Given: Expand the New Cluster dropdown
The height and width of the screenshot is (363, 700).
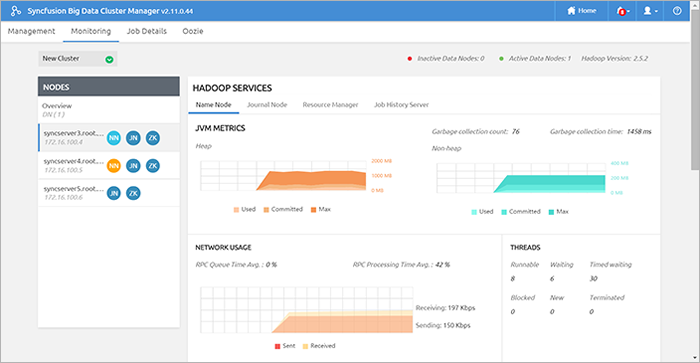Looking at the screenshot, I should 78,58.
